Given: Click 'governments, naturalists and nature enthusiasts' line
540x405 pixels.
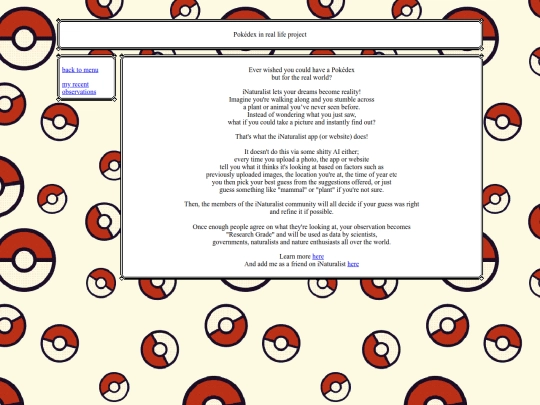Looking at the screenshot, I should pyautogui.click(x=301, y=242).
